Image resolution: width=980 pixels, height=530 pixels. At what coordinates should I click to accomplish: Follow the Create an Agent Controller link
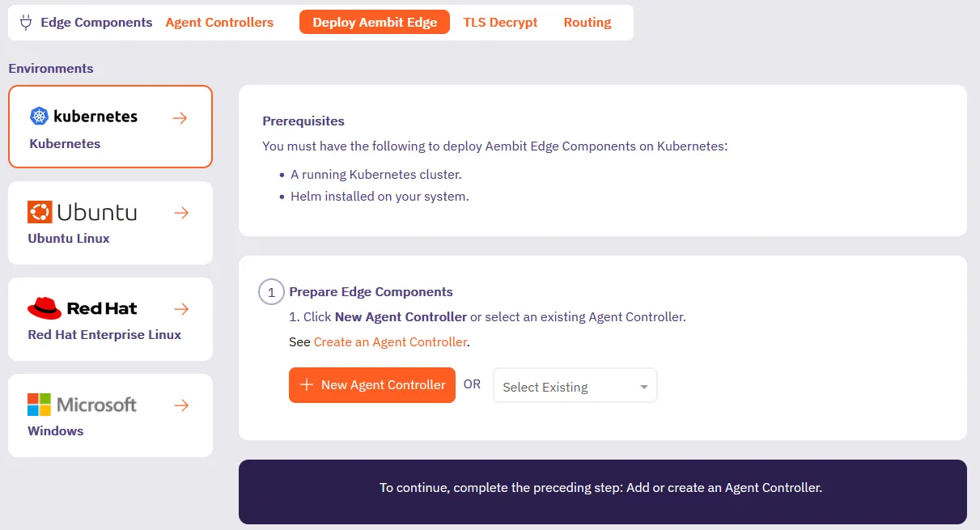click(390, 342)
